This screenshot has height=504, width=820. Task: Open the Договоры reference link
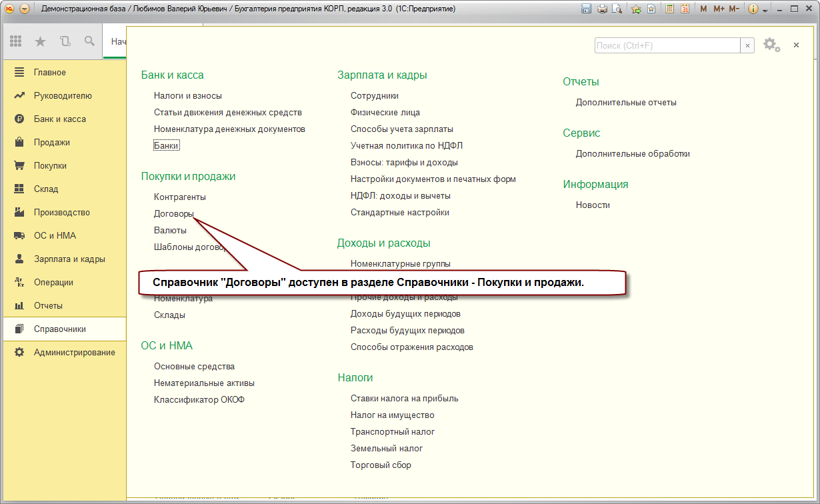tap(174, 214)
